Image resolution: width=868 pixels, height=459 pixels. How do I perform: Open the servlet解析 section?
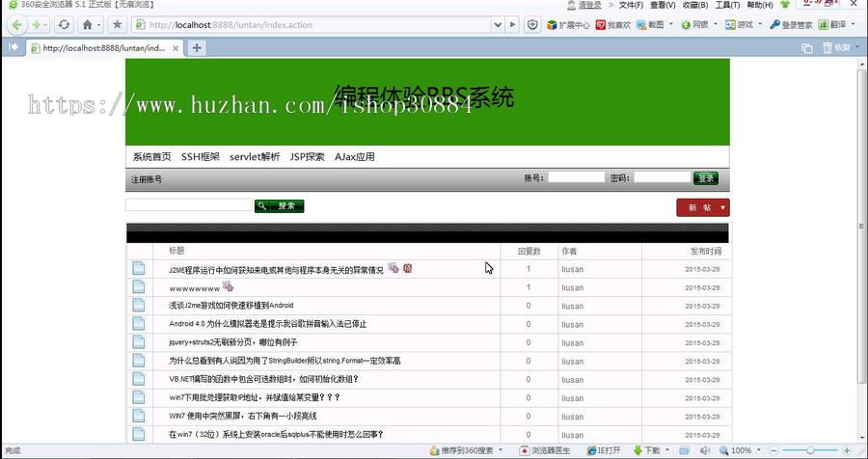point(255,156)
